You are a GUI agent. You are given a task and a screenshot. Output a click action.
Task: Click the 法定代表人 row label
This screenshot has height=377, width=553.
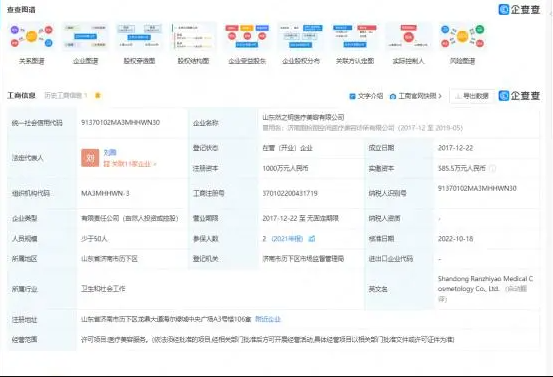pyautogui.click(x=28, y=158)
